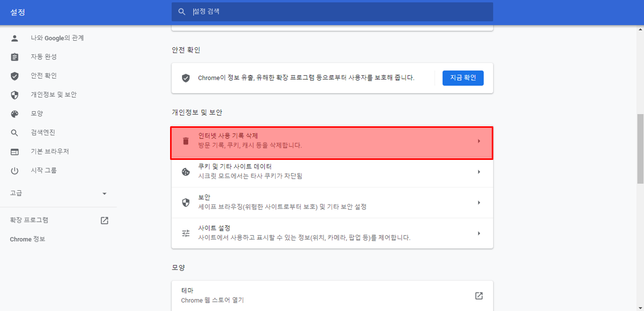Focus the 설정 검색 input field

(332, 12)
